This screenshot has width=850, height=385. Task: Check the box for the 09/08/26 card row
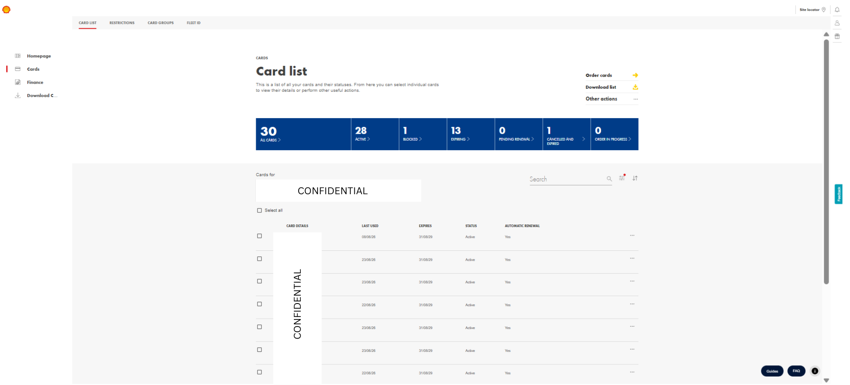pyautogui.click(x=259, y=236)
